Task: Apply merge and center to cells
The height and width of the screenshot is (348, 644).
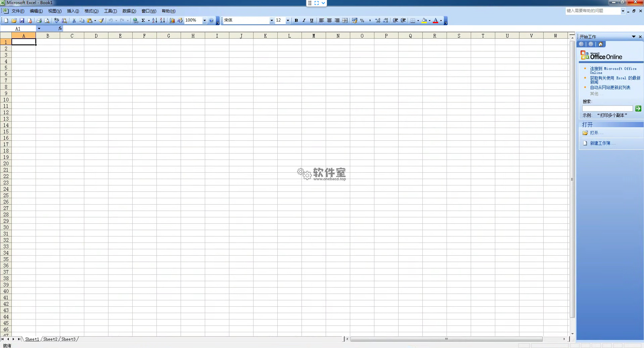Action: (x=345, y=20)
